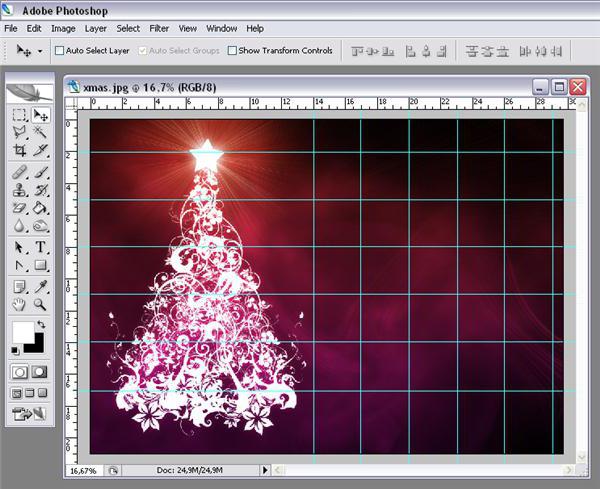The width and height of the screenshot is (600, 489).
Task: Click the feather Adobe Online icon
Action: click(x=29, y=92)
